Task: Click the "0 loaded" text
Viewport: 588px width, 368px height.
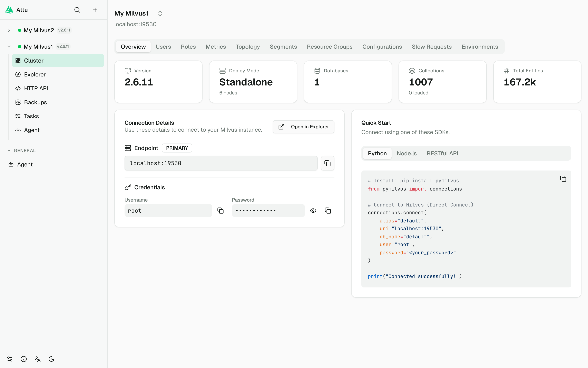Action: 418,93
